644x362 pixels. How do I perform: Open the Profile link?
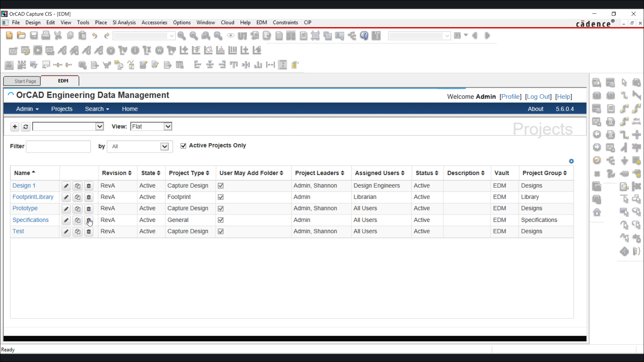pyautogui.click(x=511, y=97)
